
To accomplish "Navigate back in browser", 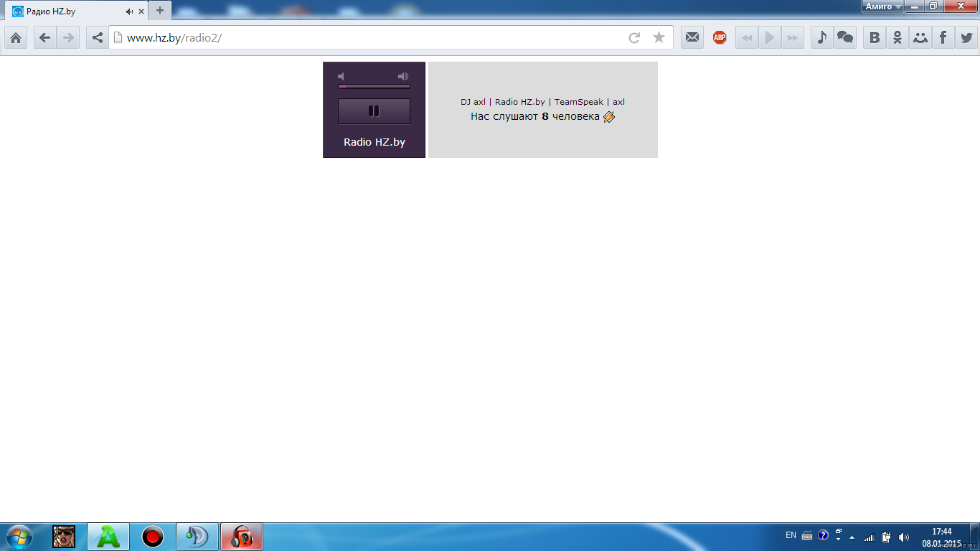I will click(x=44, y=37).
